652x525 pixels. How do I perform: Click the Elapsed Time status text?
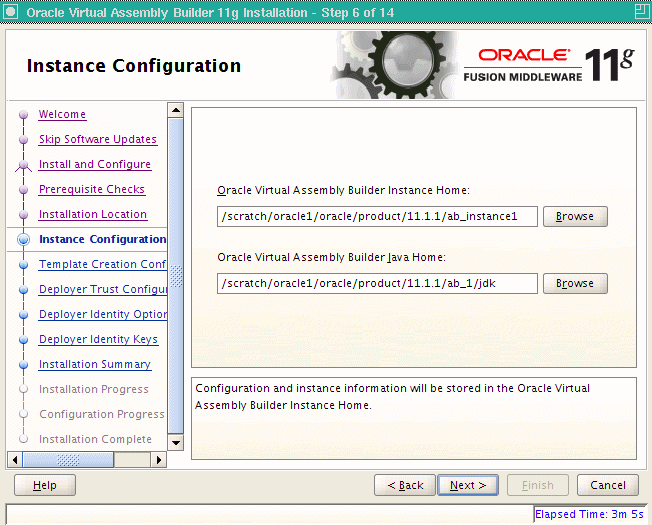click(589, 514)
